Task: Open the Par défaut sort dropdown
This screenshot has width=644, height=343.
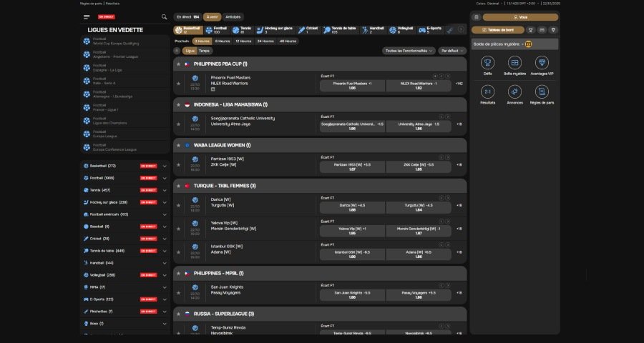Action: pos(451,51)
